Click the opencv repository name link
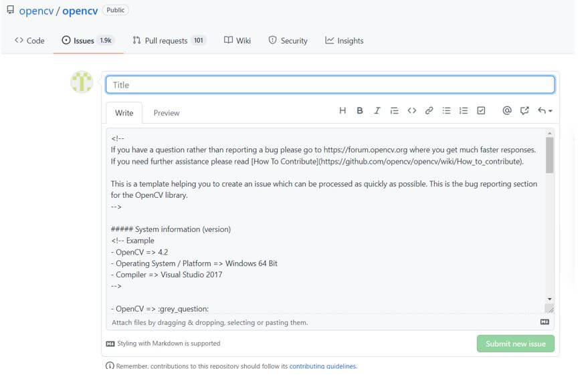 click(80, 11)
